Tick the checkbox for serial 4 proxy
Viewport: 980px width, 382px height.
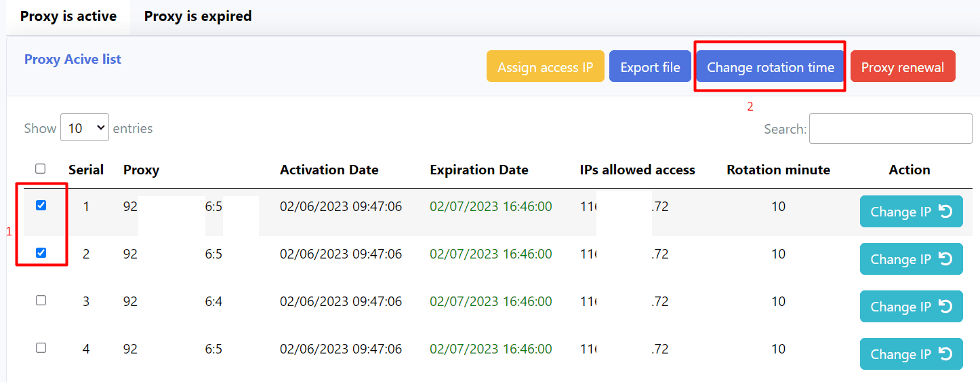click(x=41, y=348)
